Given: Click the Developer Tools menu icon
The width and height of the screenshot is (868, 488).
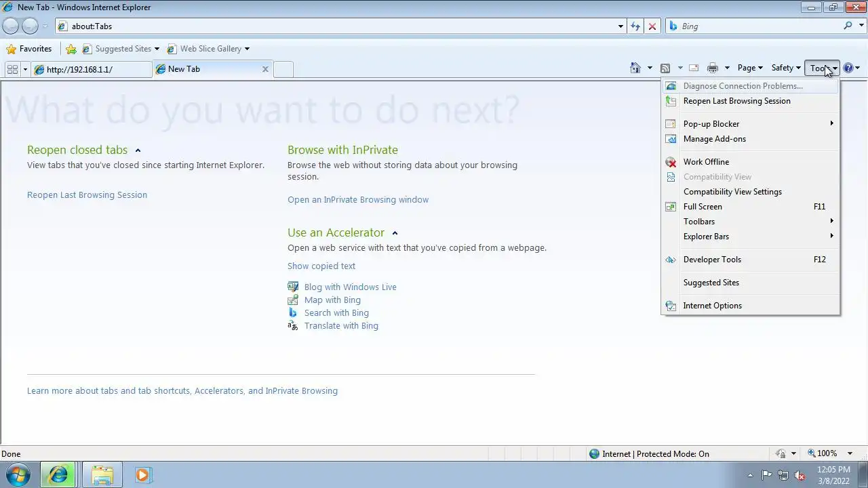Looking at the screenshot, I should tap(671, 260).
